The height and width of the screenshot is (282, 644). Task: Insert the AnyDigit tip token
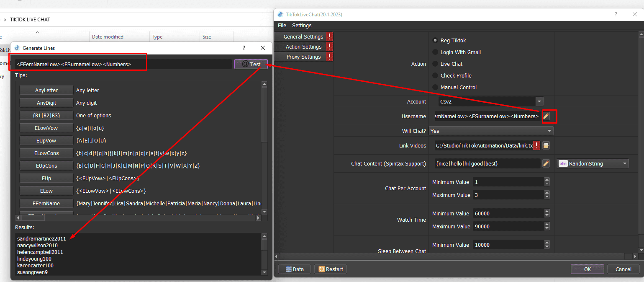click(46, 103)
